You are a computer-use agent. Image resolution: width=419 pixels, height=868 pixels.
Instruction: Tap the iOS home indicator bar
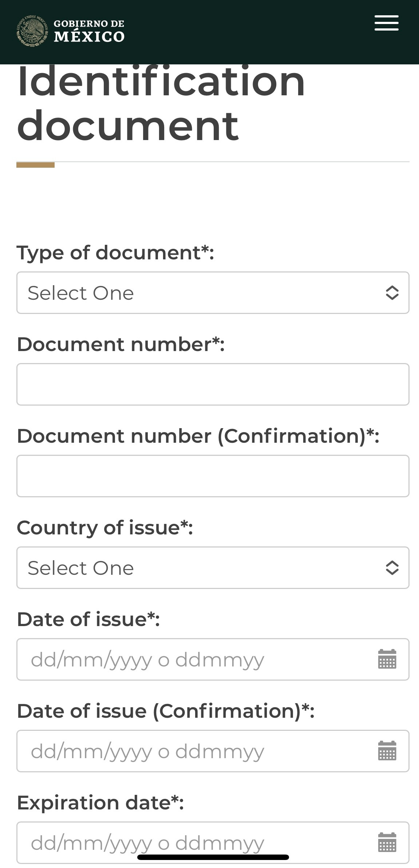point(213,857)
